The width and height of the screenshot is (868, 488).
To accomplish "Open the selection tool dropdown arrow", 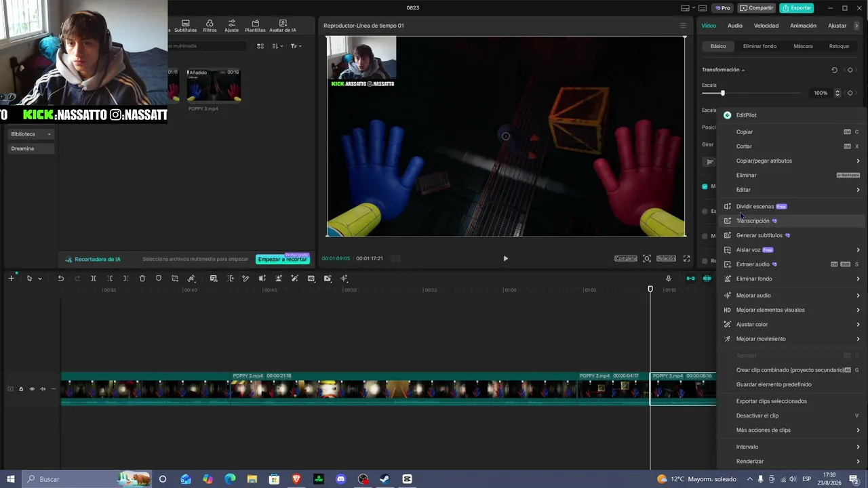I will [40, 279].
